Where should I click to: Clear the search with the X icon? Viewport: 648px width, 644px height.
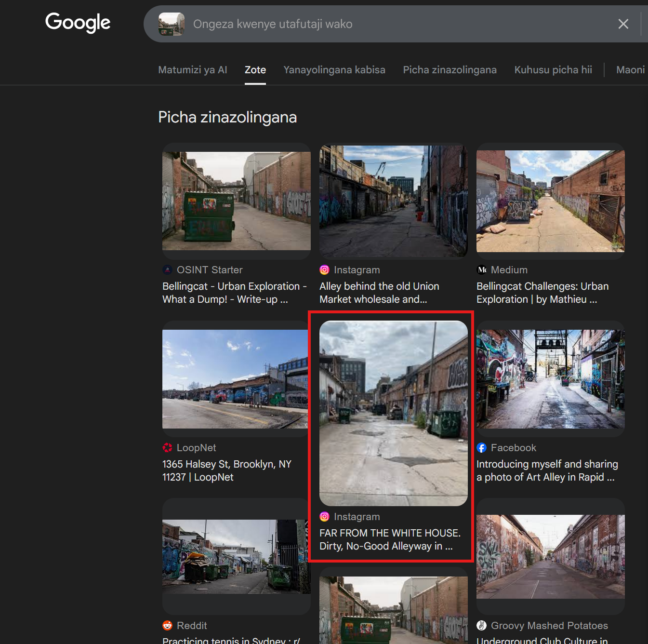click(x=623, y=24)
